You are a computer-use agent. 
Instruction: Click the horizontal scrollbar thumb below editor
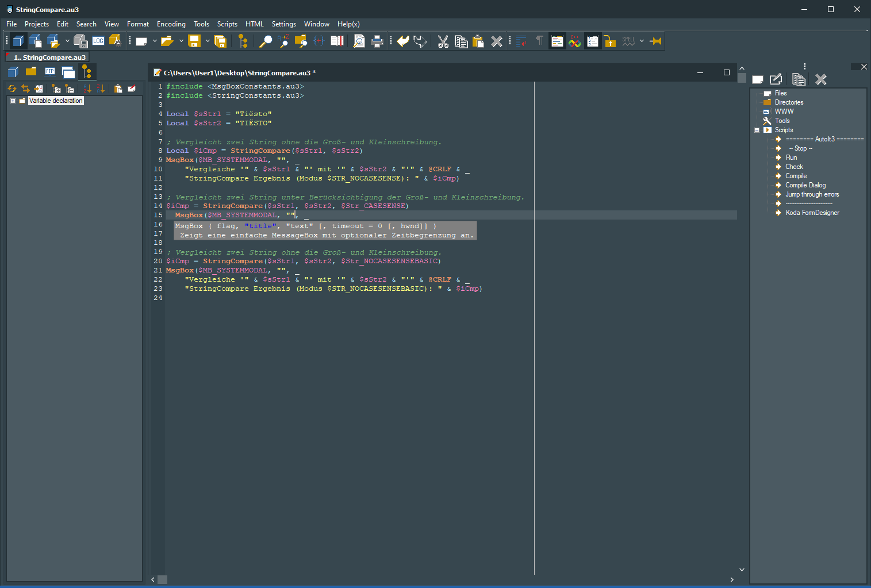(x=162, y=579)
